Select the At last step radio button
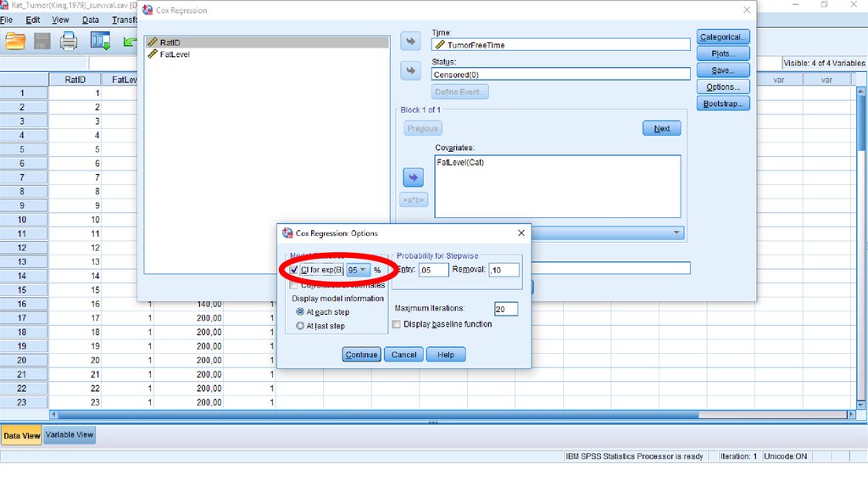Viewport: 868px width, 487px height. [x=300, y=326]
